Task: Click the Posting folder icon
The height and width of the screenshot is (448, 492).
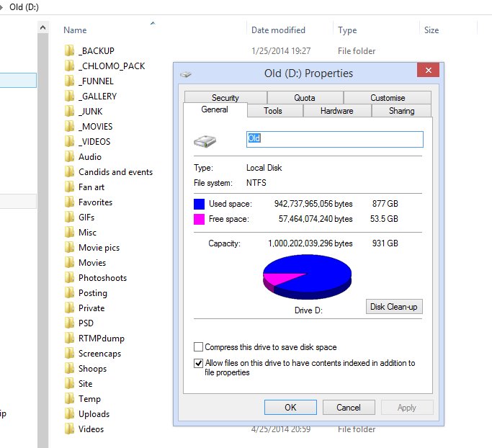Action: click(x=69, y=292)
